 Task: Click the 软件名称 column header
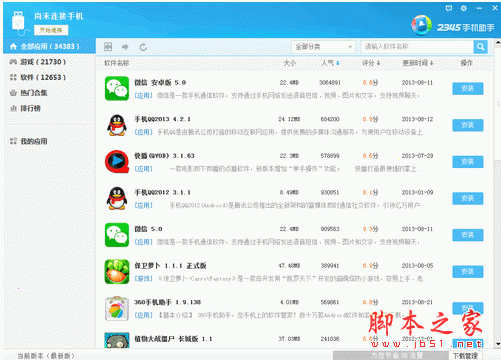[x=117, y=63]
